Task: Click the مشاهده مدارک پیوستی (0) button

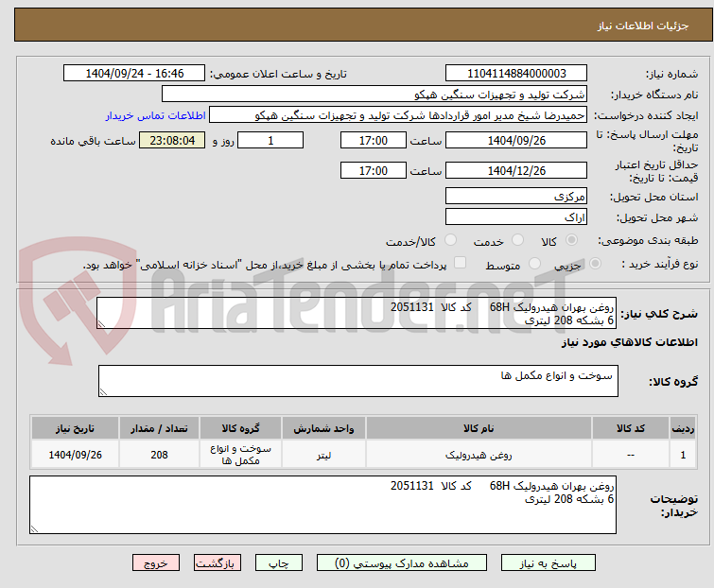Action: tap(401, 563)
